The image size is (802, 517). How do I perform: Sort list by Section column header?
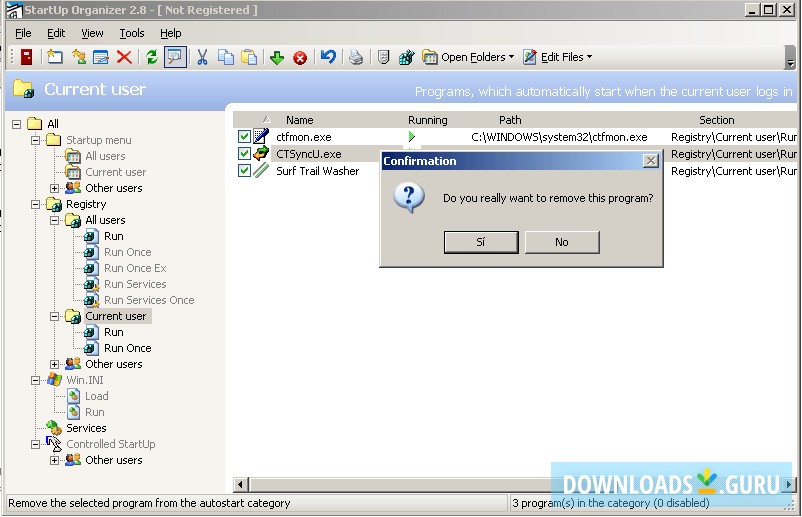(717, 120)
